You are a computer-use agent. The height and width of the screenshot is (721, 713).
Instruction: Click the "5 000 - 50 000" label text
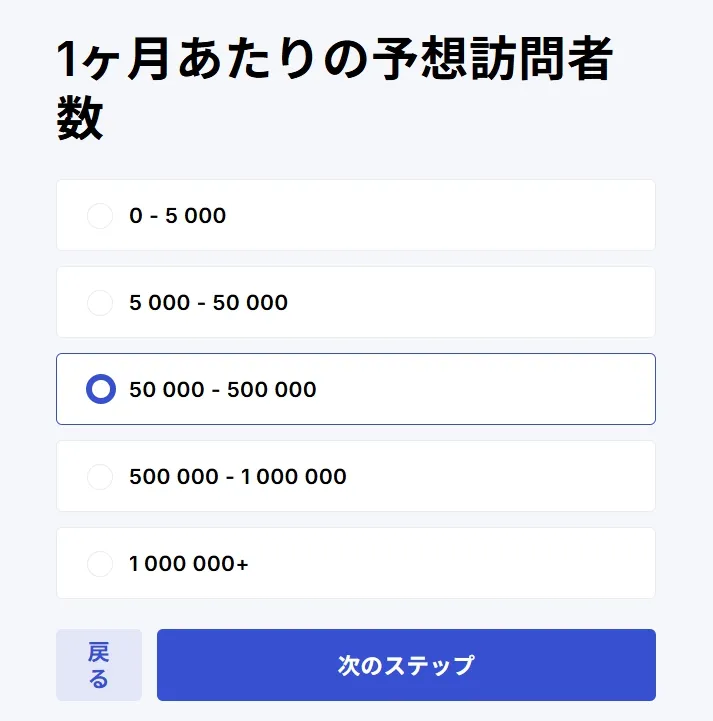click(x=208, y=302)
